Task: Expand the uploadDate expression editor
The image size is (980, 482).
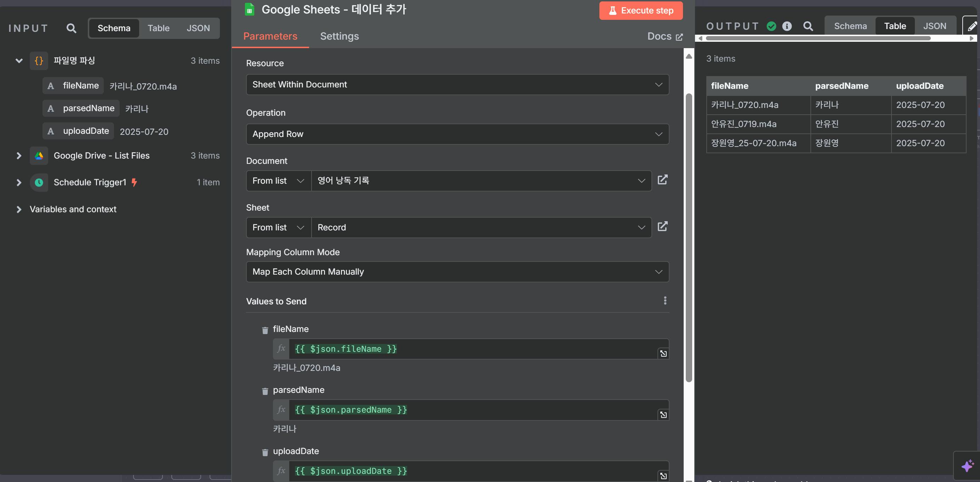Action: coord(663,476)
